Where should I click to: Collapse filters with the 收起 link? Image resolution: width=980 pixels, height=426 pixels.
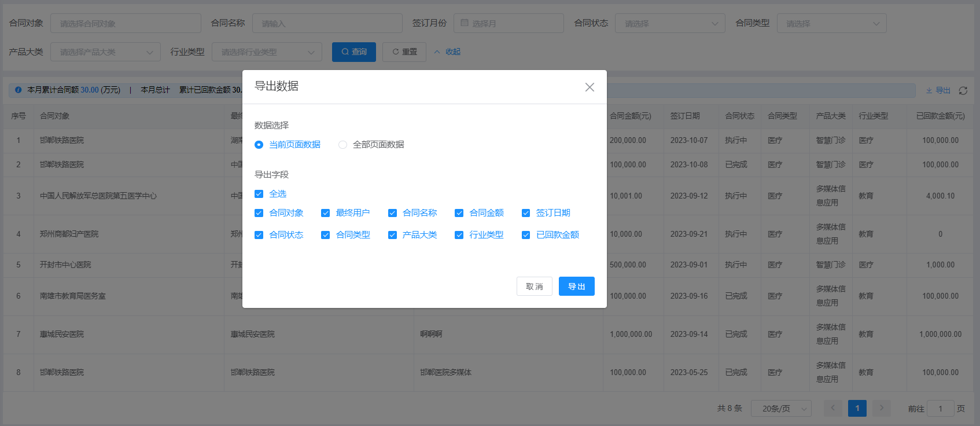pos(447,52)
